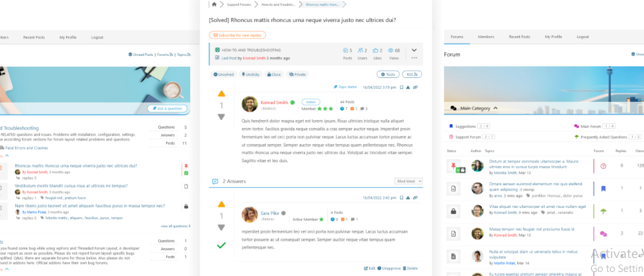Click the three-dots options icon in topic header
Viewport: 644px width, 276px height.
pos(414,59)
